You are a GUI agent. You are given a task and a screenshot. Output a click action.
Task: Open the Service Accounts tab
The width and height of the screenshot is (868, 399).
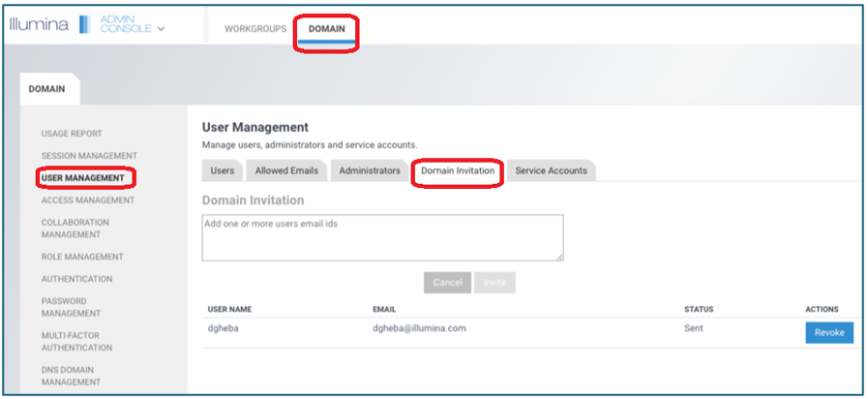coord(551,170)
